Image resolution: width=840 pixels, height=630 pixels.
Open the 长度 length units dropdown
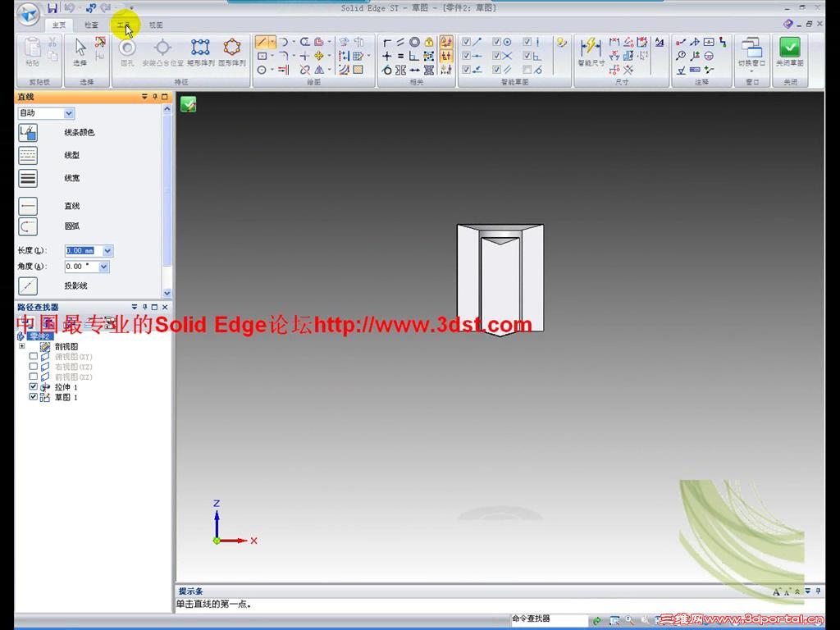(107, 250)
